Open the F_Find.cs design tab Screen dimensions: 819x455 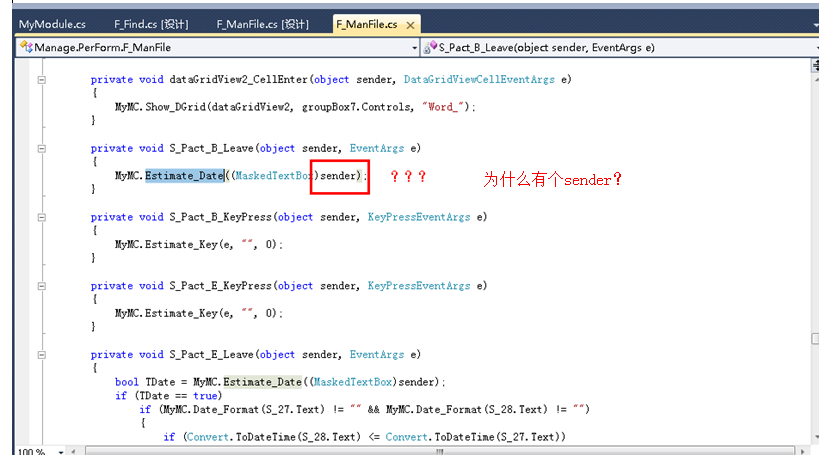pos(151,24)
